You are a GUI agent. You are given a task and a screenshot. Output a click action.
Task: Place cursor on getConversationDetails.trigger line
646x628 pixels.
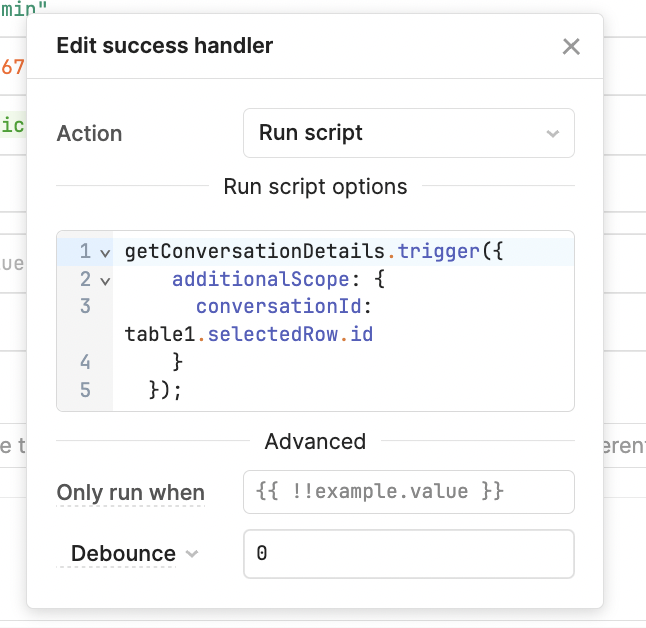tap(314, 251)
